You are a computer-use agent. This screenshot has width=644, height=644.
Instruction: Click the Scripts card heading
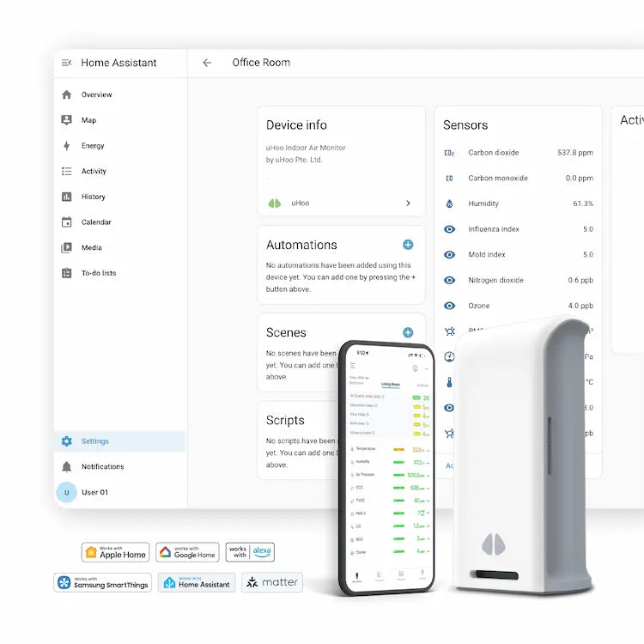285,420
